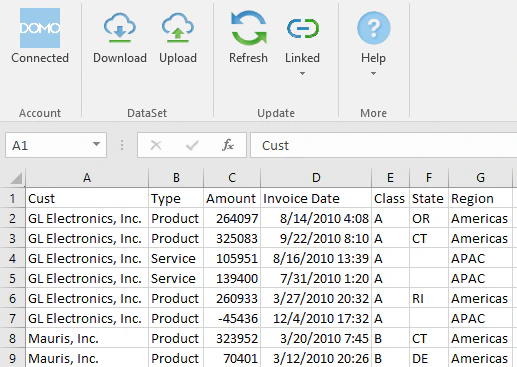Open the Help question mark icon

(374, 28)
